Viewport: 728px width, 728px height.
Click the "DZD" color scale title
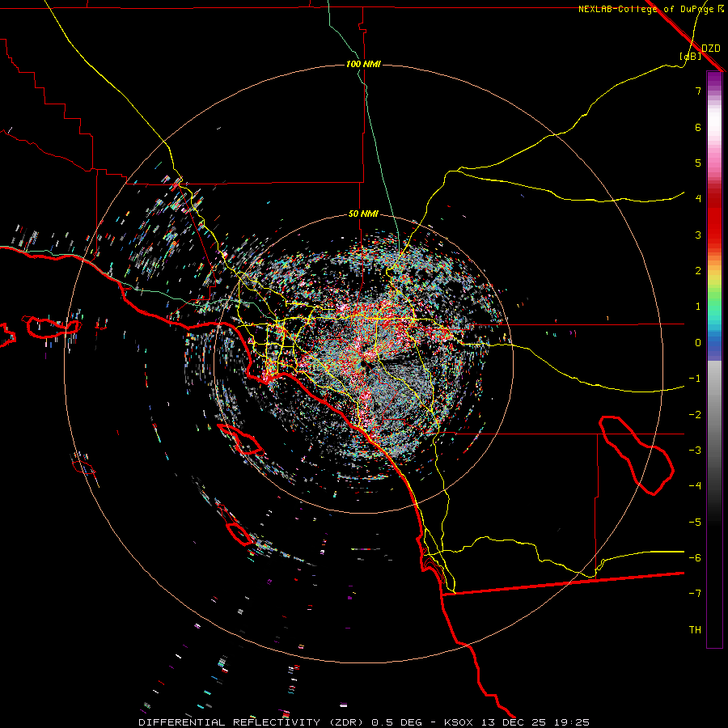pos(710,49)
